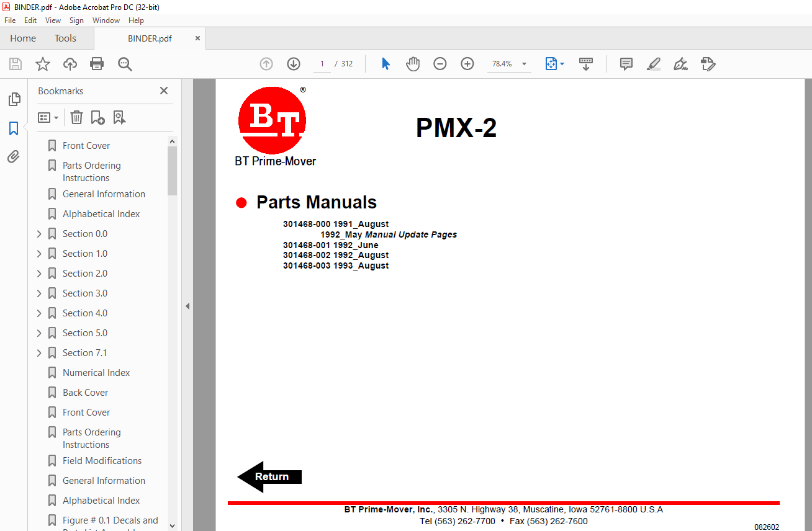This screenshot has height=531, width=812.
Task: Open the Find text magnifier icon
Action: 125,64
